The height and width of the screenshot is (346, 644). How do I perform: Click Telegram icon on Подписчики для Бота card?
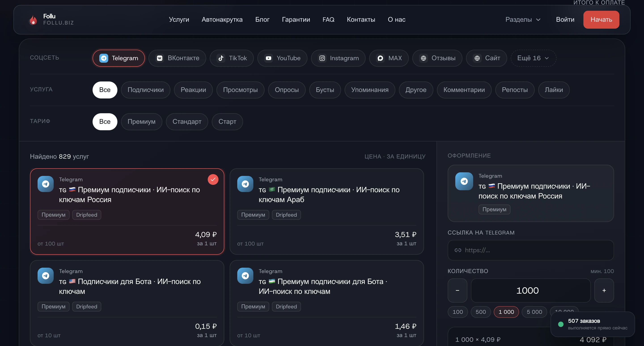click(x=45, y=276)
